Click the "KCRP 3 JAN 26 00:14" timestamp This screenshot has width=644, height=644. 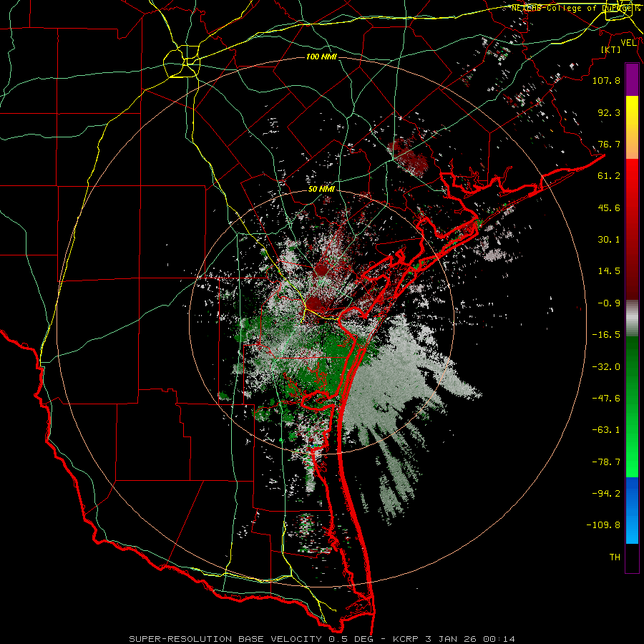pos(454,639)
